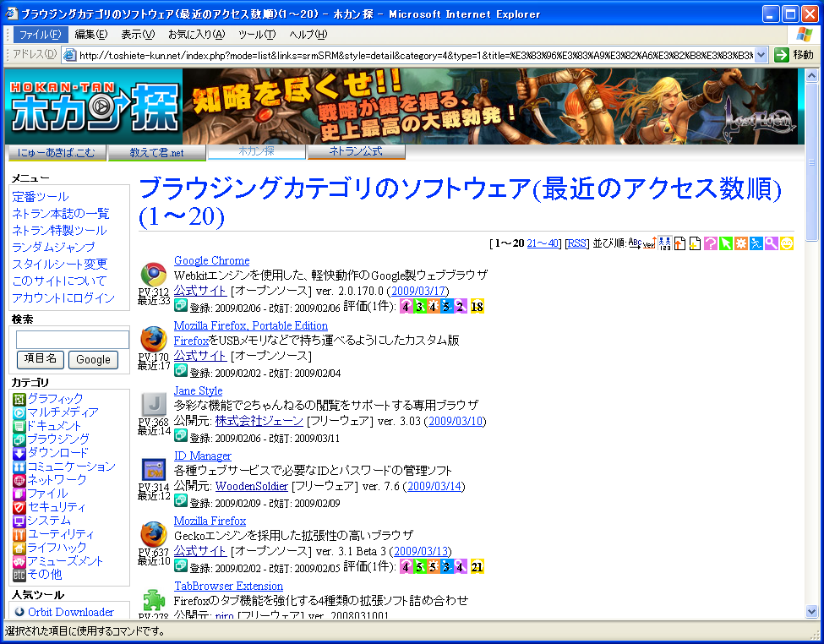Expand the address bar dropdown
Viewport: 824px width, 644px height.
[761, 55]
